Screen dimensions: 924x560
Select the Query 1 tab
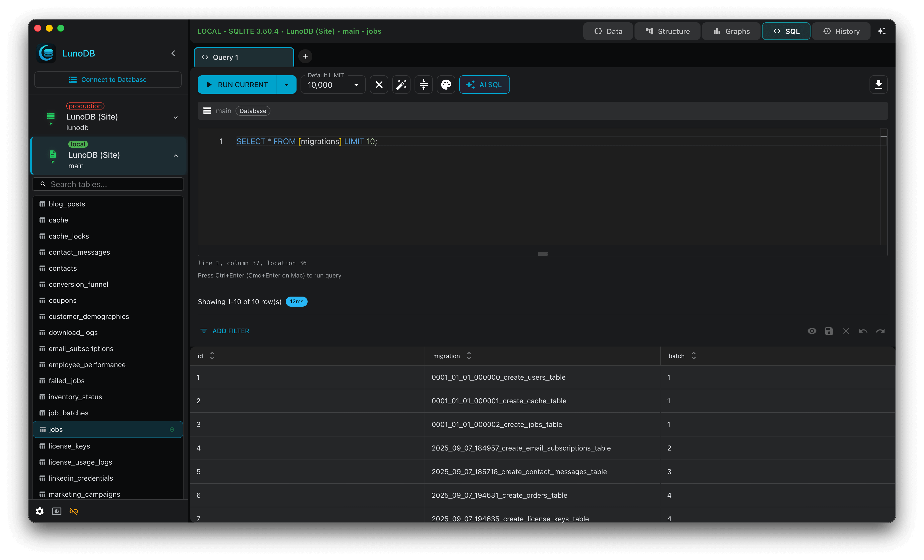[244, 58]
